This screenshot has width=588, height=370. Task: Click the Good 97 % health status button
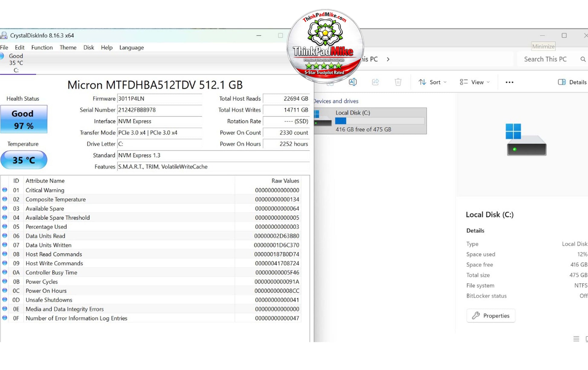click(x=24, y=119)
